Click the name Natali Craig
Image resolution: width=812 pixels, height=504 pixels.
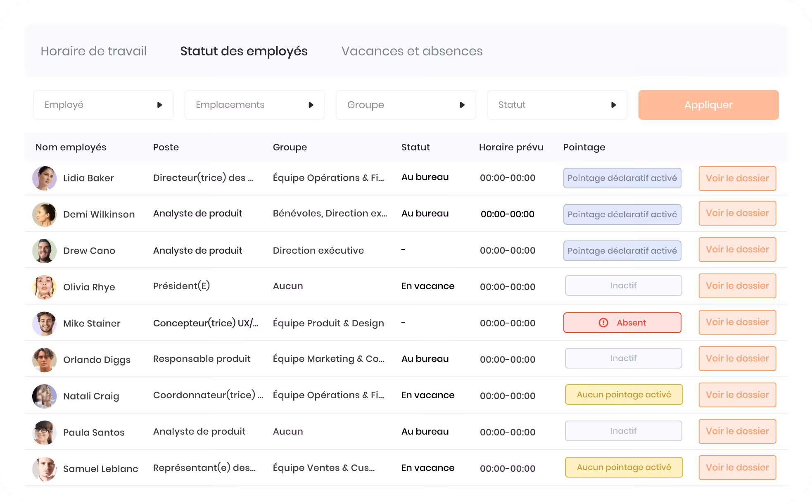click(x=91, y=396)
